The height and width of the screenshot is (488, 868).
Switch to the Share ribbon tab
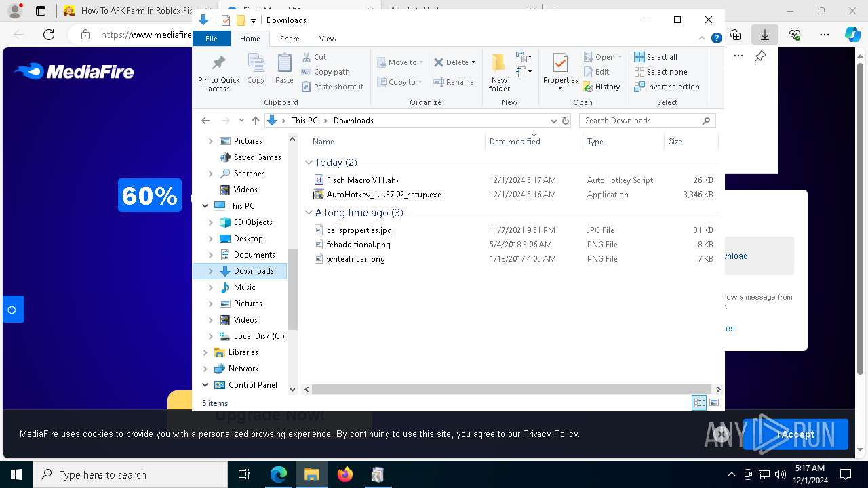pos(290,39)
